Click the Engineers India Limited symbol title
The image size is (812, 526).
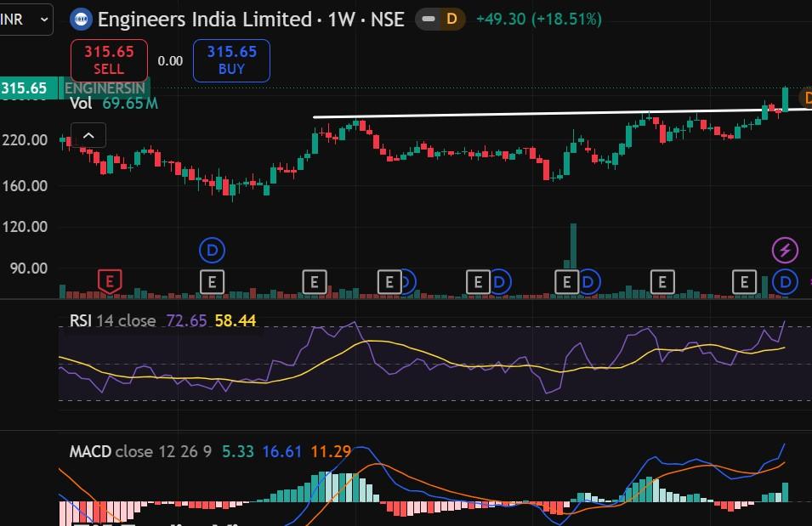(251, 20)
